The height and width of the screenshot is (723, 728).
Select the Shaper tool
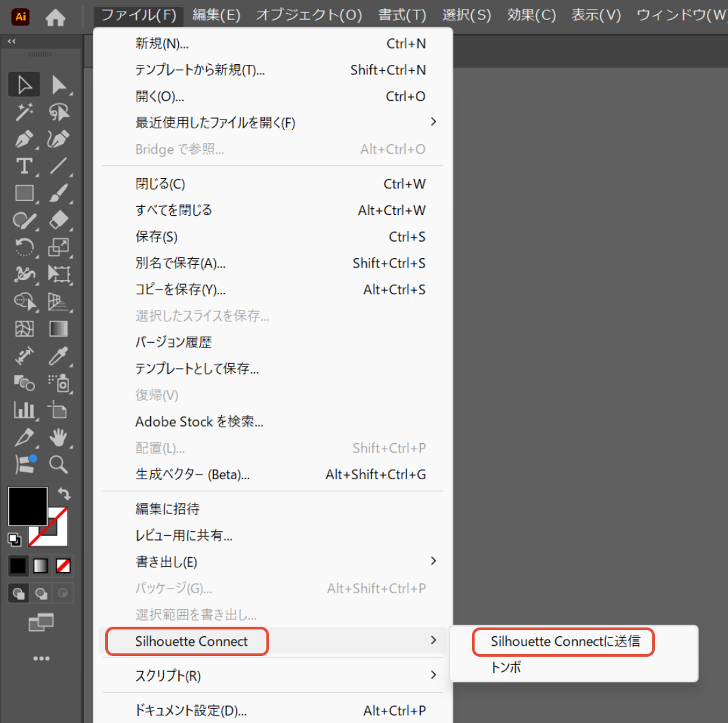coord(24,220)
